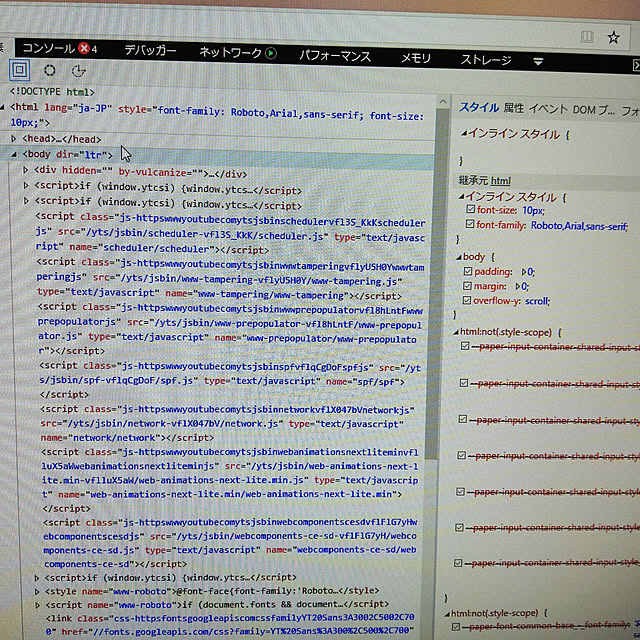Open the ネットワーク tab

pyautogui.click(x=231, y=52)
